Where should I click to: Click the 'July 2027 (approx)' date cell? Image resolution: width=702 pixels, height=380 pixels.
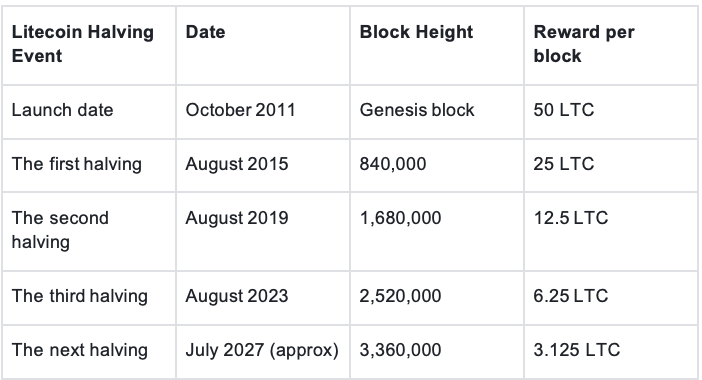click(262, 350)
